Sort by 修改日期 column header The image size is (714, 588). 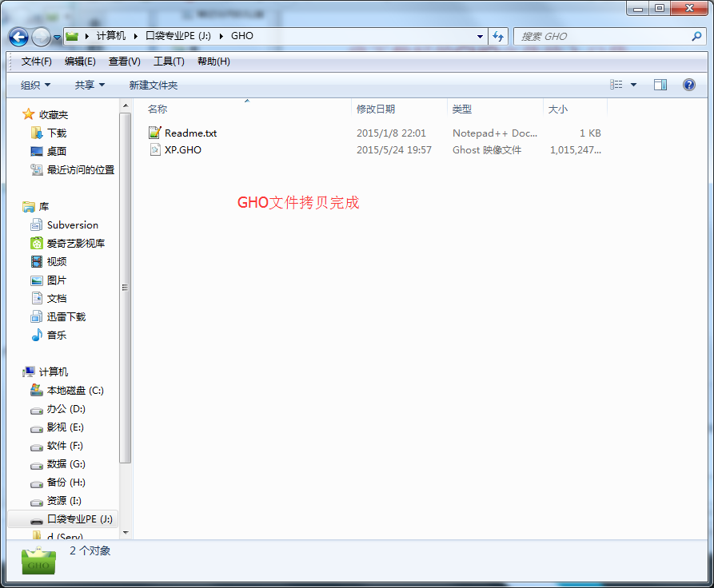point(376,109)
